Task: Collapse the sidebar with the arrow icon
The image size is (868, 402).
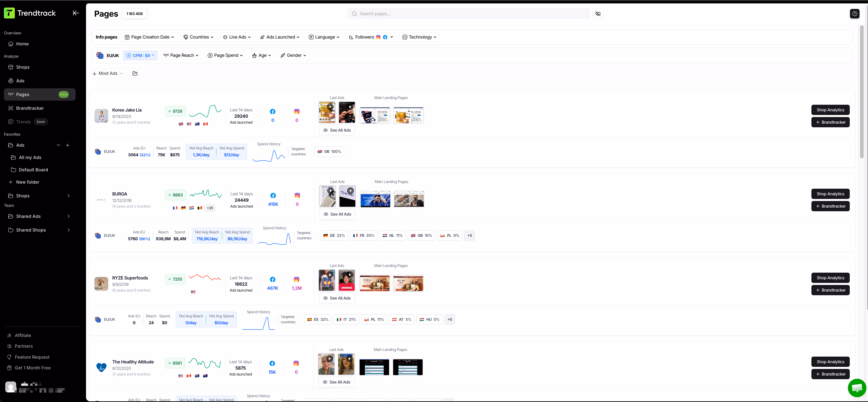Action: coord(76,13)
